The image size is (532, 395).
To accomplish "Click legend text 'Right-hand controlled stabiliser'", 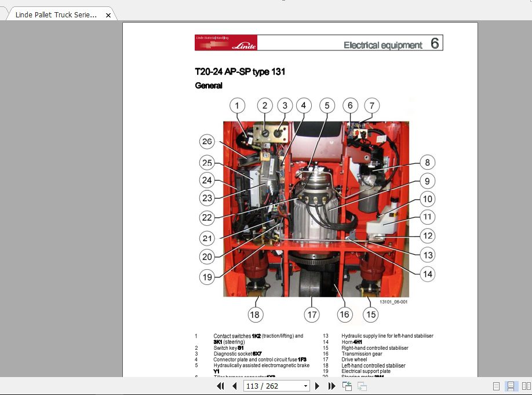I will (x=375, y=348).
